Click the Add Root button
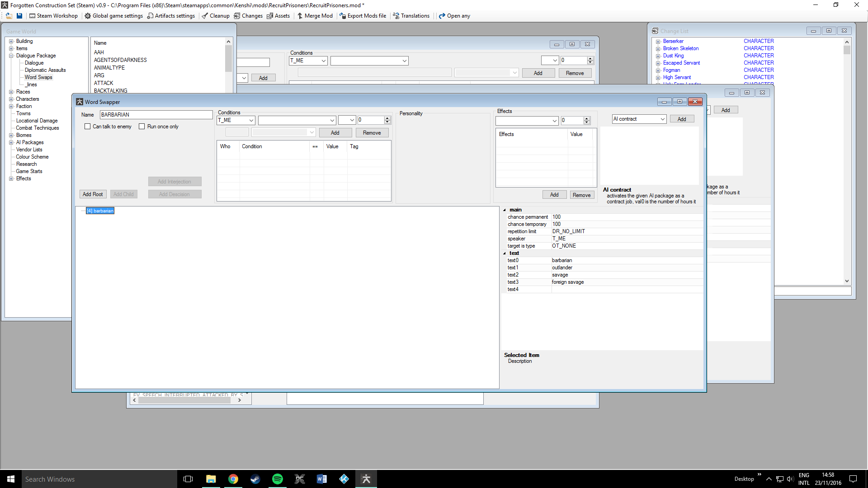The image size is (868, 488). (93, 194)
